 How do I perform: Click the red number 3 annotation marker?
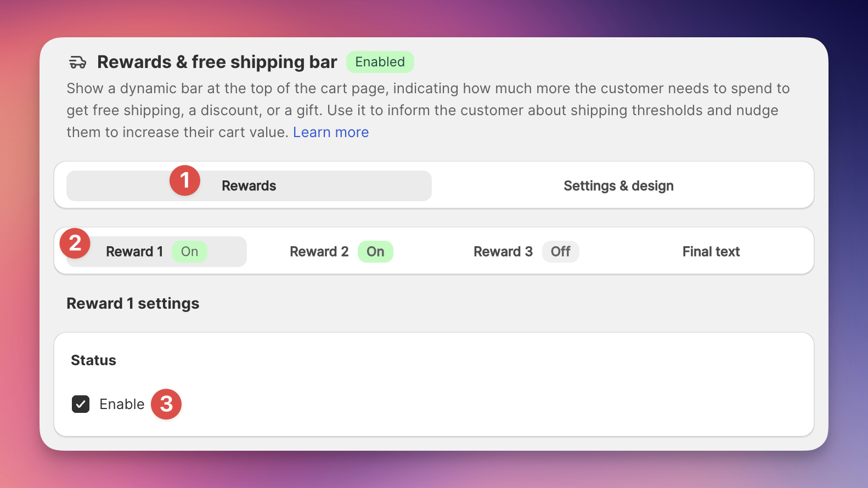166,404
